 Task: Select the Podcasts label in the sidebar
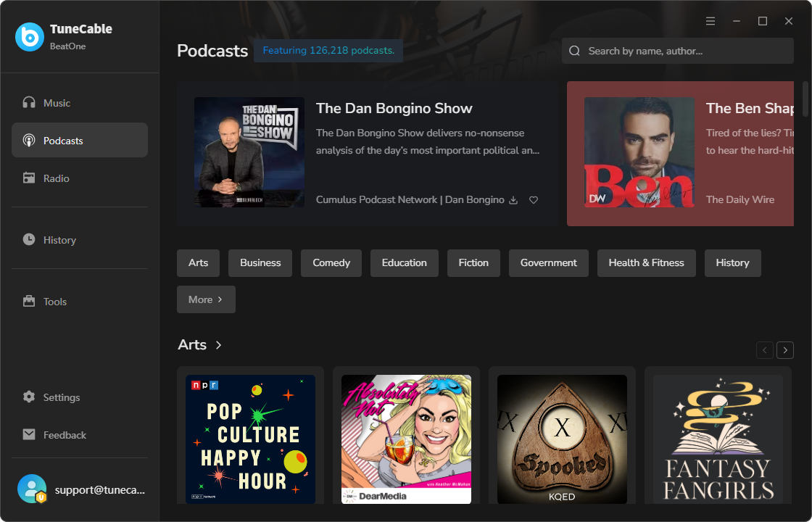[63, 141]
